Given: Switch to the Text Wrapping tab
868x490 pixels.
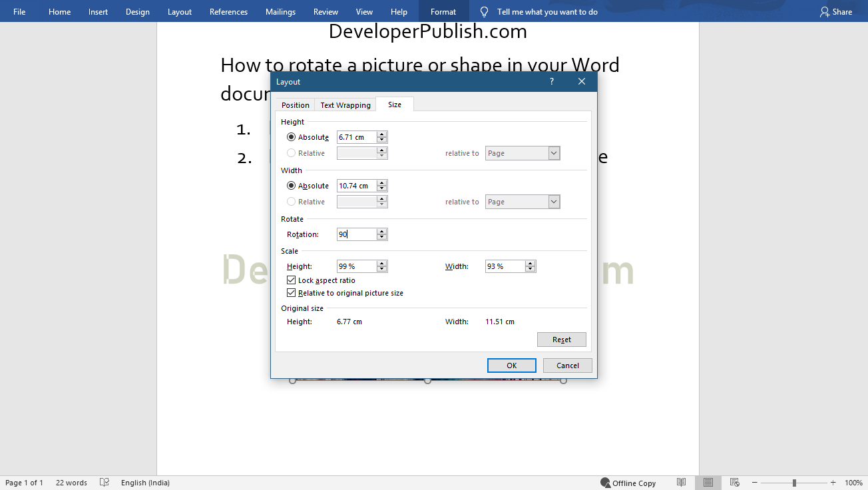Looking at the screenshot, I should [x=345, y=105].
